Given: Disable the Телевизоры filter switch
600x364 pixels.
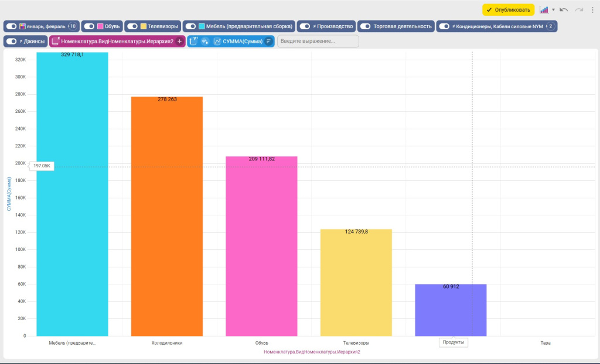Looking at the screenshot, I should (x=132, y=26).
